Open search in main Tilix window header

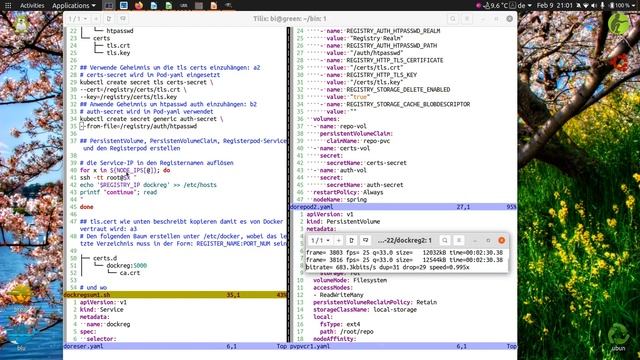[x=453, y=19]
